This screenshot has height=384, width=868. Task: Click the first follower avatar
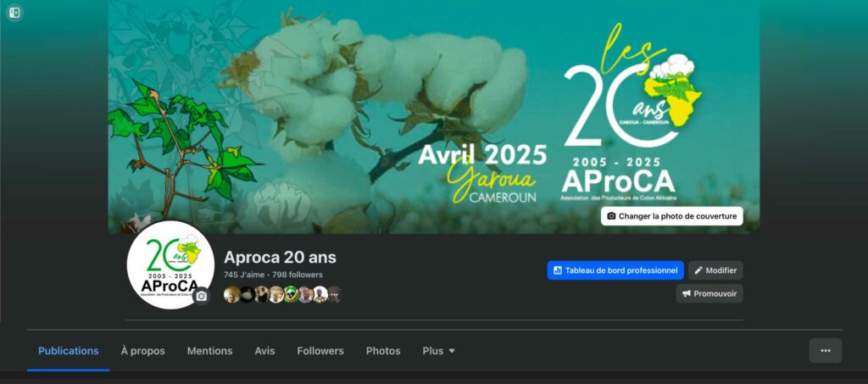(232, 294)
